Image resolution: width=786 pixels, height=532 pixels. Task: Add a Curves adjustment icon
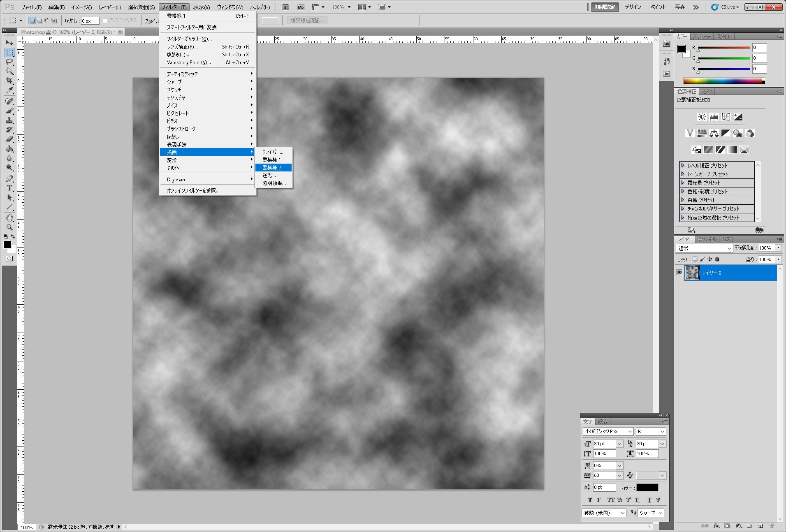pyautogui.click(x=726, y=117)
